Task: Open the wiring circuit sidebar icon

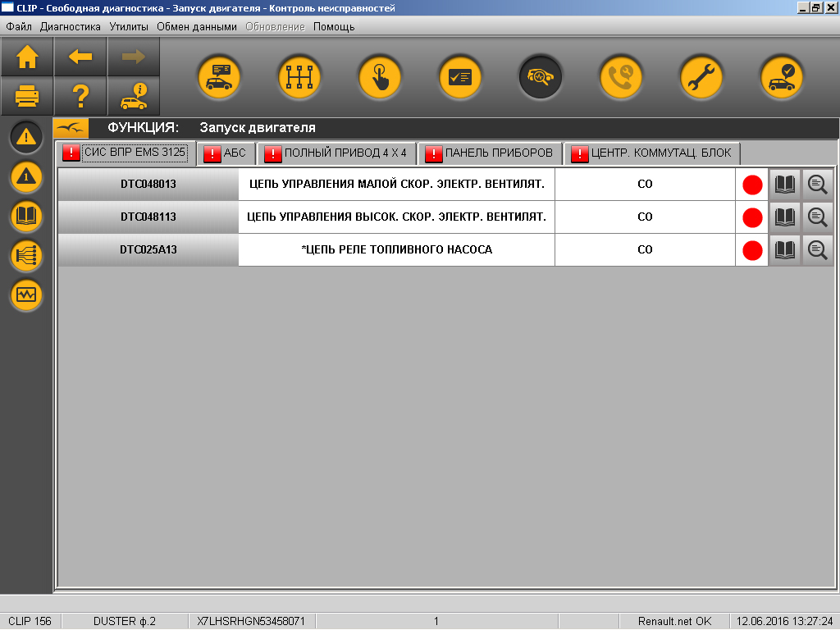Action: pyautogui.click(x=26, y=255)
